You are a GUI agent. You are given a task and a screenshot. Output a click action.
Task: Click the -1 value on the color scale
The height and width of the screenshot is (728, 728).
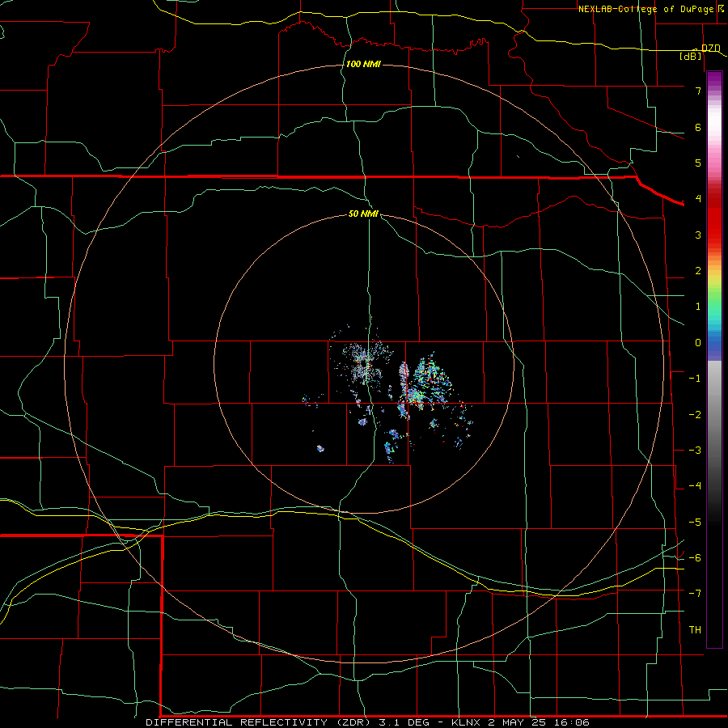(695, 379)
